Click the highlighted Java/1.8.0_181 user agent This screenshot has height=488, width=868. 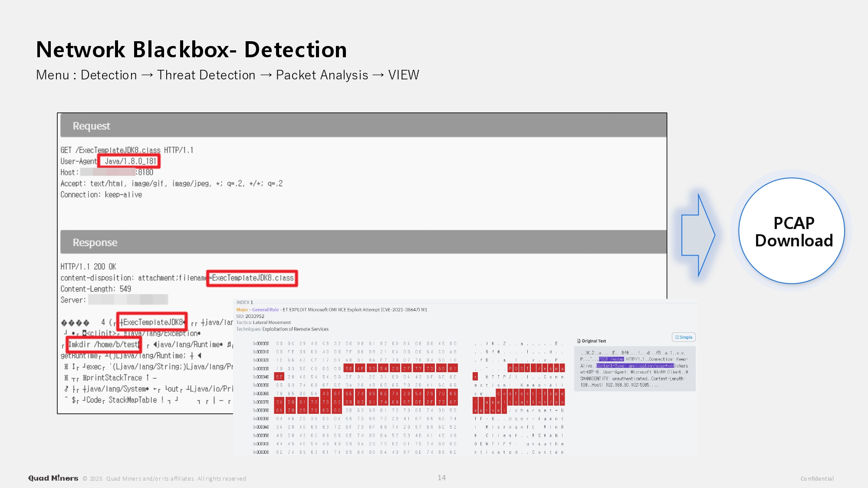coord(129,161)
